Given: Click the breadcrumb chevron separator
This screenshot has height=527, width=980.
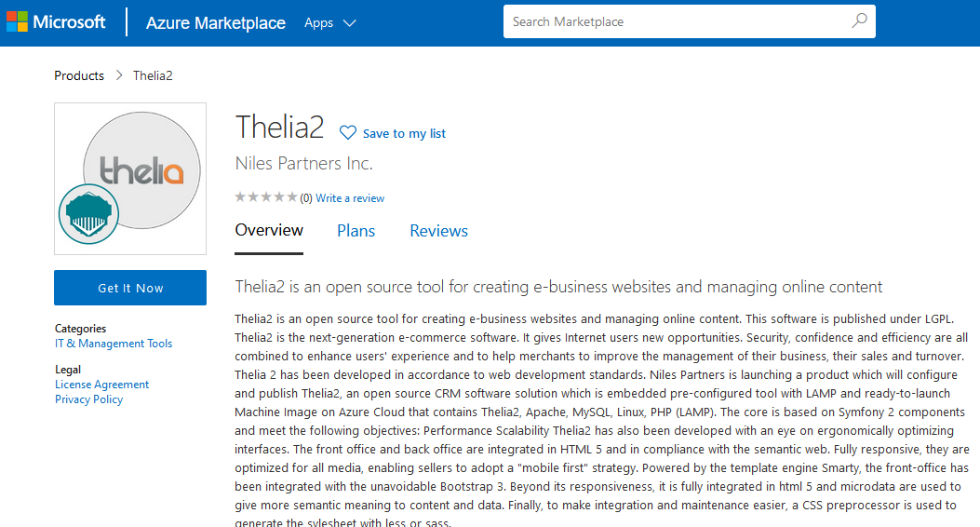Looking at the screenshot, I should pos(119,75).
